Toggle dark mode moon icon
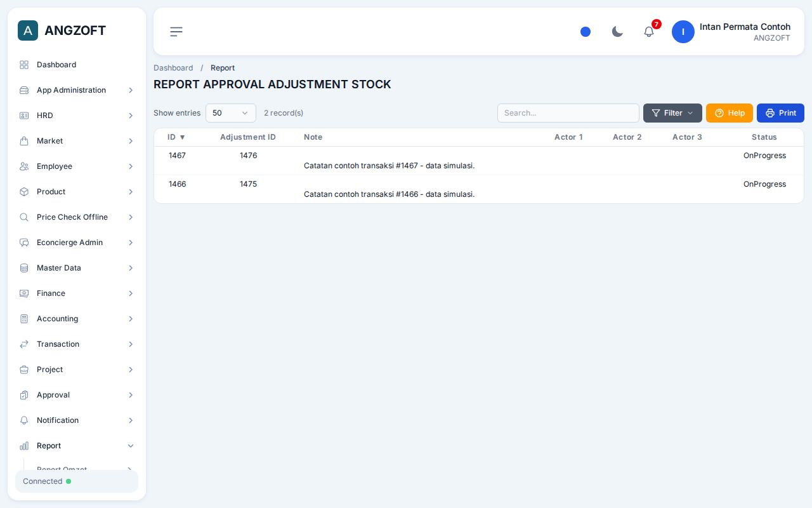 click(x=617, y=32)
